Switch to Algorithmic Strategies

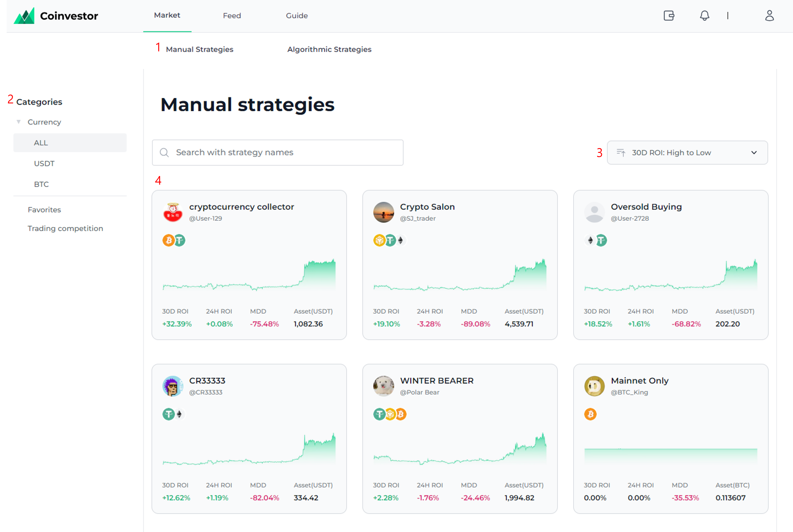329,49
